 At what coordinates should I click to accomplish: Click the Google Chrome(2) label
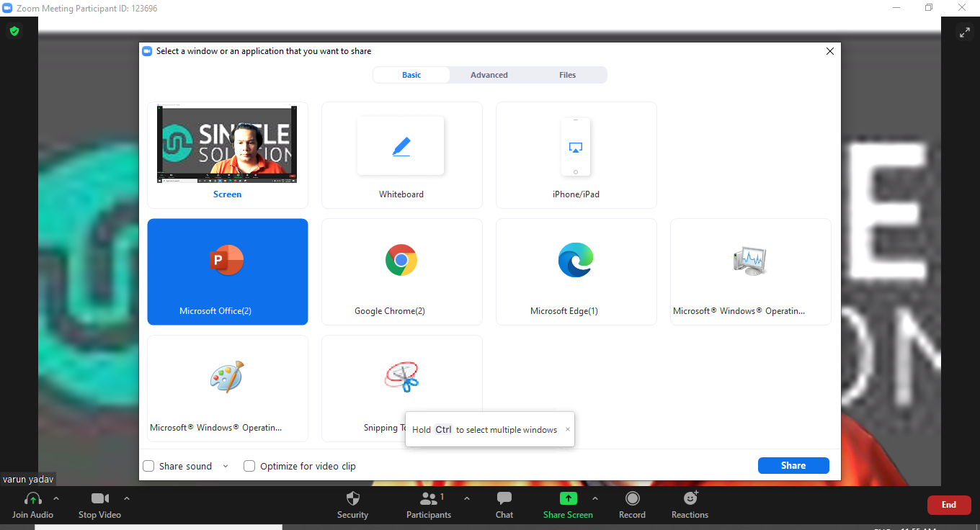coord(390,311)
